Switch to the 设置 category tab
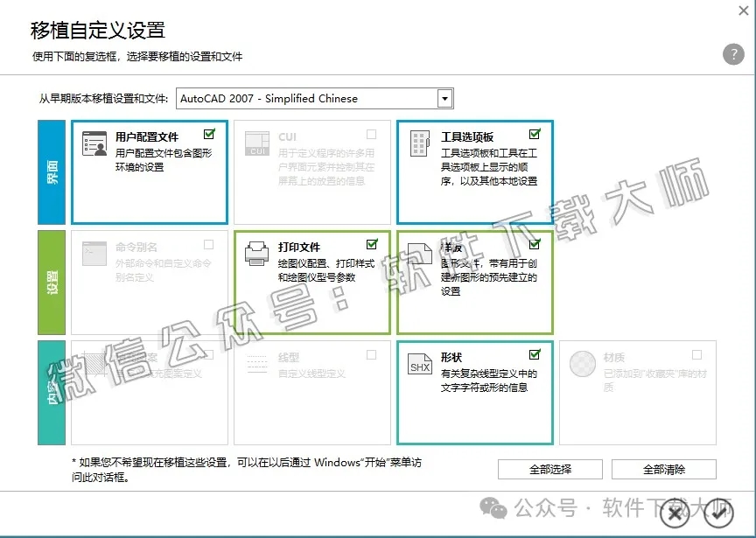This screenshot has height=538, width=756. click(x=51, y=280)
